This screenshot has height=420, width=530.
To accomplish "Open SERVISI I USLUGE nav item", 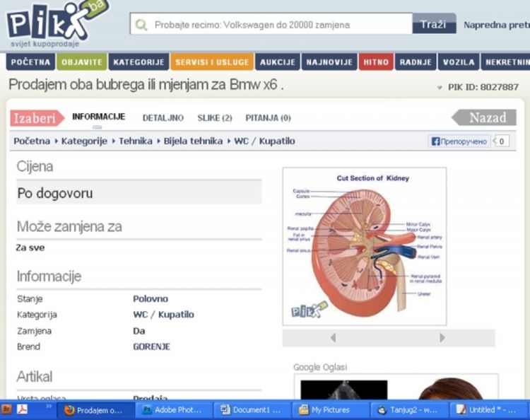I will tap(212, 62).
